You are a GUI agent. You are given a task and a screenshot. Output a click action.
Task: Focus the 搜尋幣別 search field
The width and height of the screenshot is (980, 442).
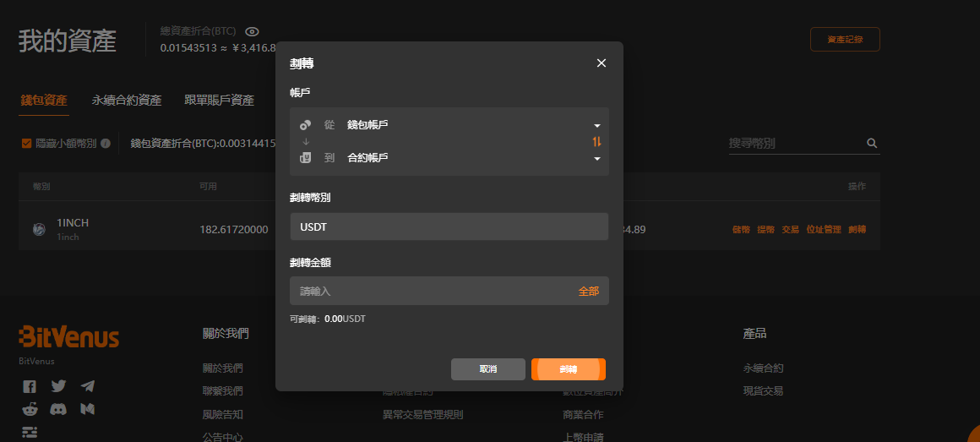[x=795, y=143]
